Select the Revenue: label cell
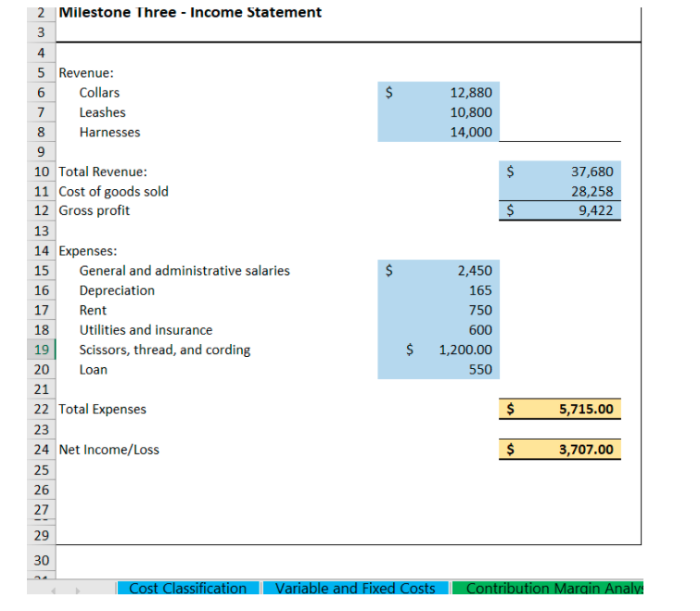700x611 pixels. click(86, 72)
